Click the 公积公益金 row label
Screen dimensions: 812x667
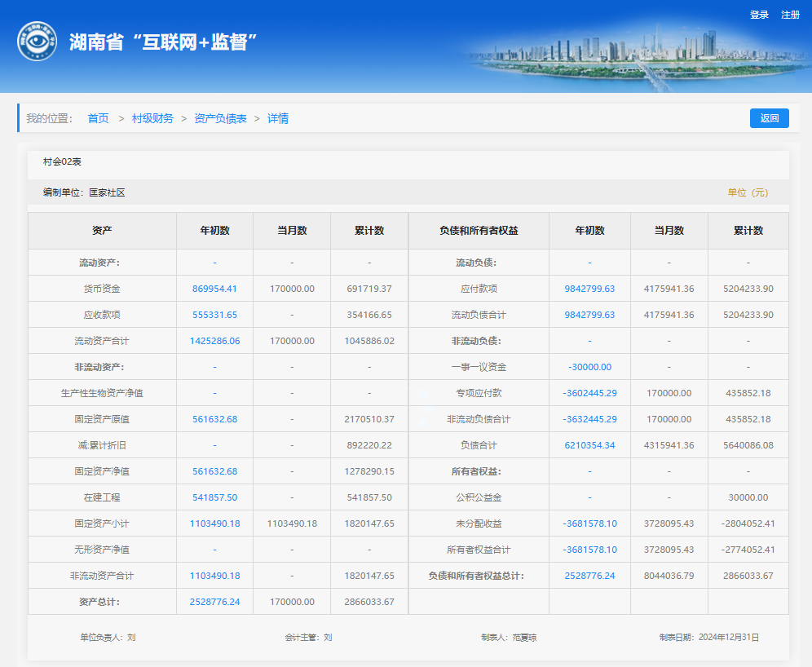coord(479,497)
